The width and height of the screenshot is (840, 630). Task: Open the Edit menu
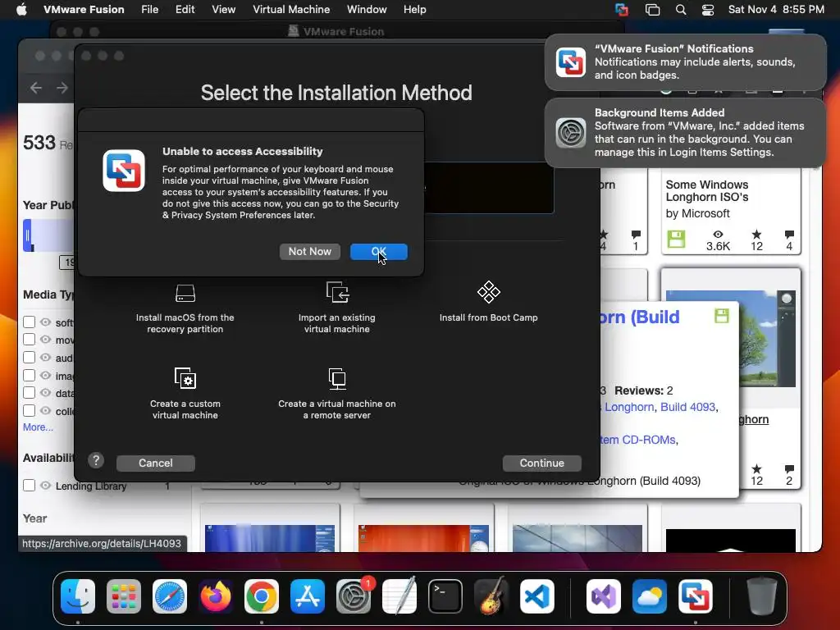(185, 10)
